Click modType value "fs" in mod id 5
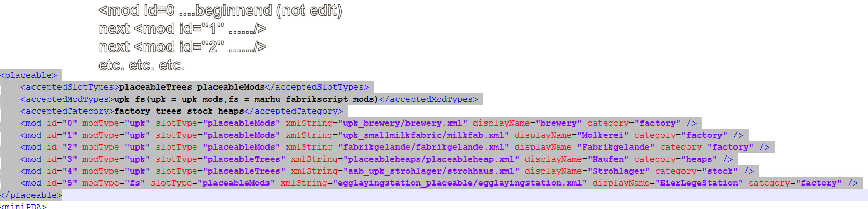 click(135, 183)
